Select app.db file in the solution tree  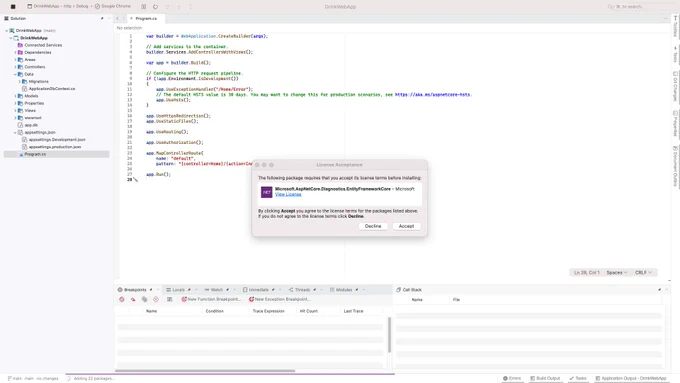[31, 125]
